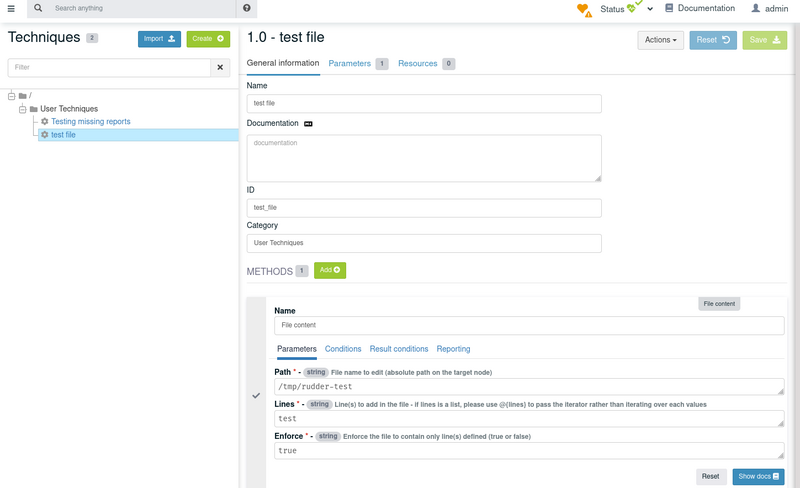Click the admin user icon

(756, 8)
